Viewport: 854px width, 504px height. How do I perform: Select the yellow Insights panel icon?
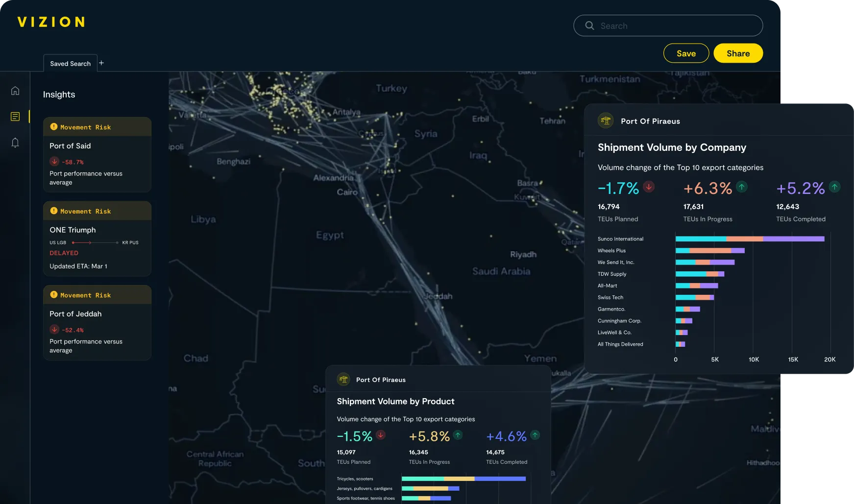point(15,116)
